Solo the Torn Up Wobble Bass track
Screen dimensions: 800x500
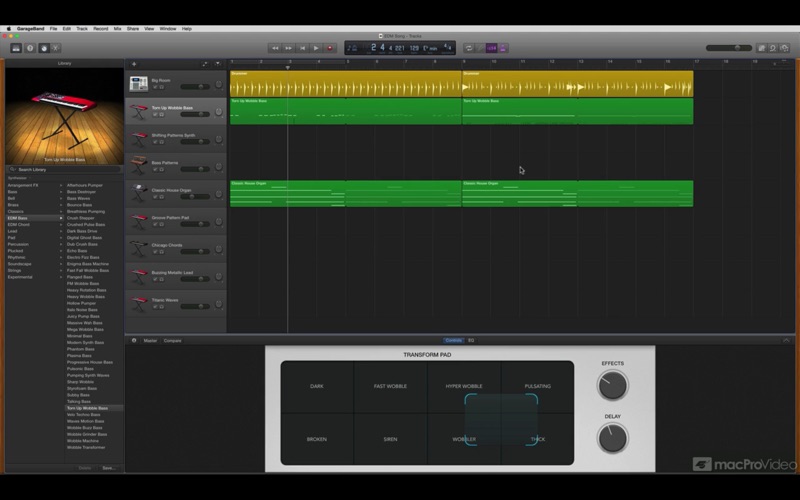pos(162,115)
